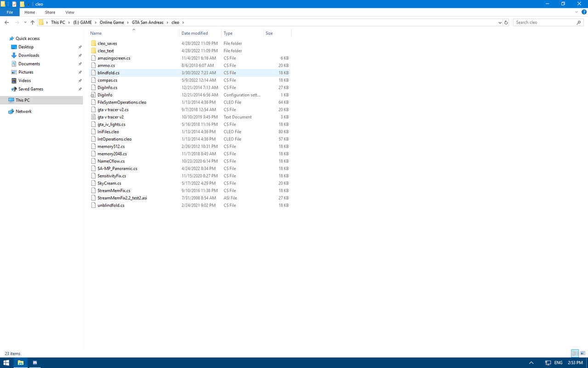Viewport: 588px width, 368px height.
Task: Open the Share ribbon tab
Action: [50, 12]
